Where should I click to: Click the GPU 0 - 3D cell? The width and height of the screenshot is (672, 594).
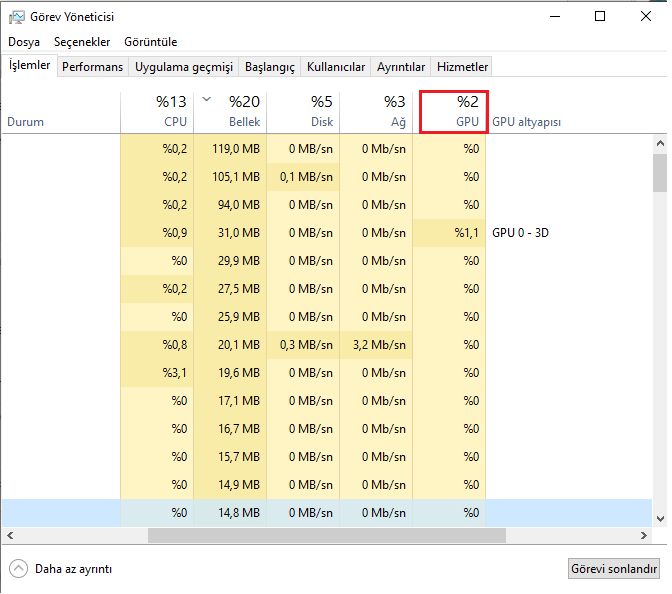pos(520,233)
